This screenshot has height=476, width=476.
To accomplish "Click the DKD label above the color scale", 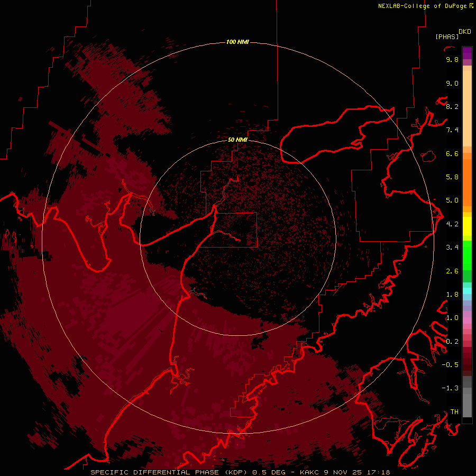I will click(x=465, y=32).
